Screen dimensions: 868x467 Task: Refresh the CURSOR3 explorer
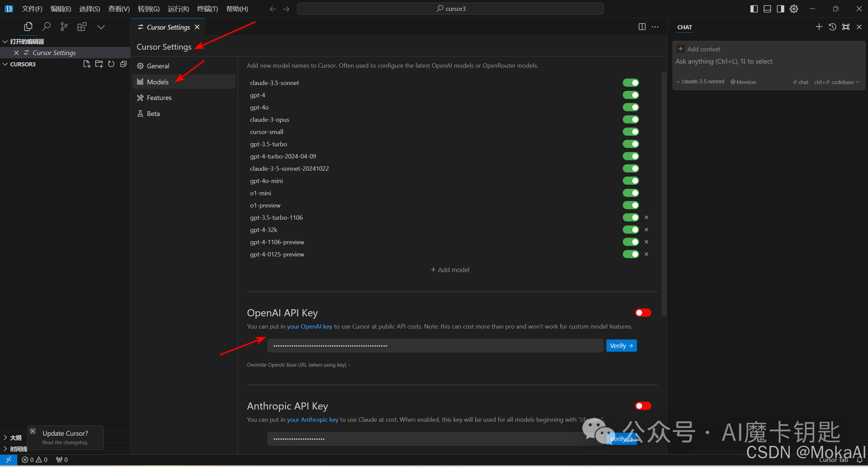111,64
